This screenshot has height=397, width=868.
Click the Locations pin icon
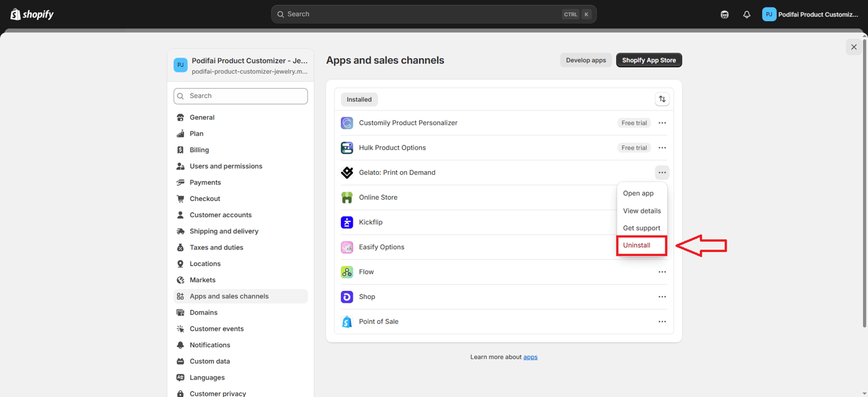pyautogui.click(x=180, y=264)
